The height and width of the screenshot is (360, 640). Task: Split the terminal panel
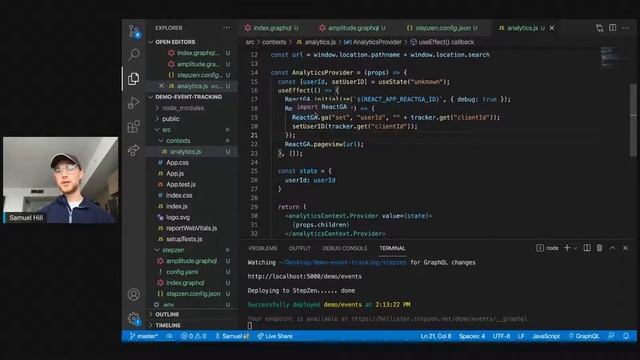(x=587, y=248)
